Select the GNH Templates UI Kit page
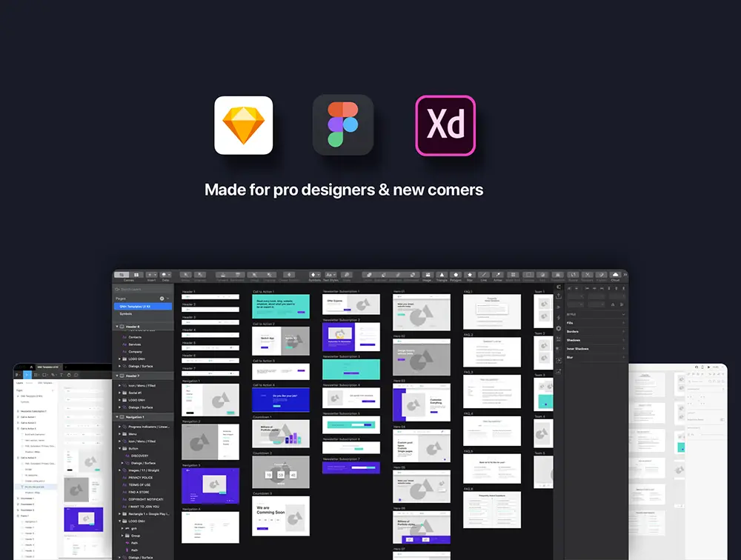The width and height of the screenshot is (741, 560). [x=136, y=306]
